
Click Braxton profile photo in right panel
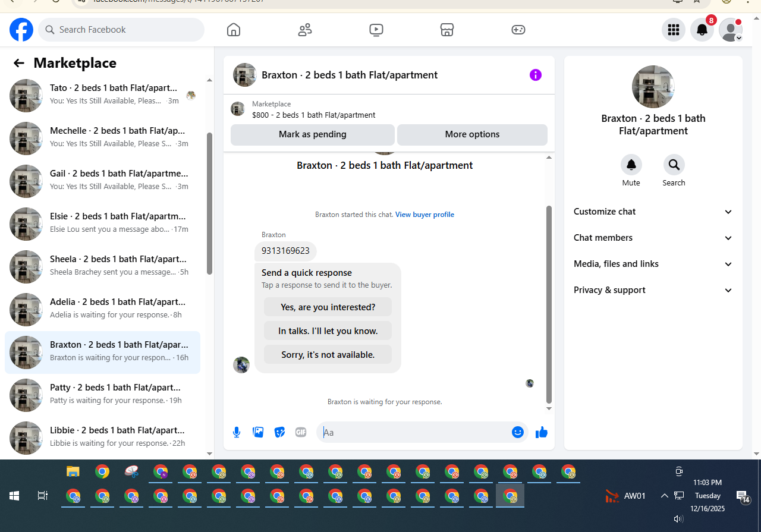(x=653, y=87)
